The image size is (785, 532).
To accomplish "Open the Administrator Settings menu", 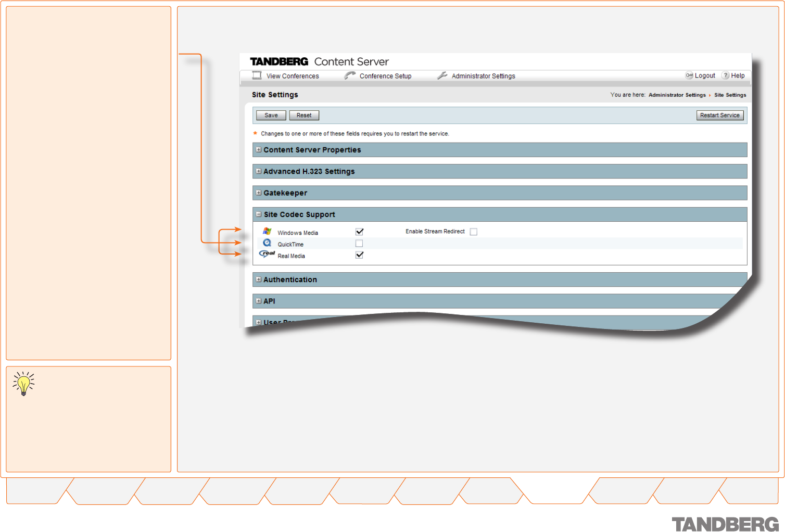I will tap(484, 76).
